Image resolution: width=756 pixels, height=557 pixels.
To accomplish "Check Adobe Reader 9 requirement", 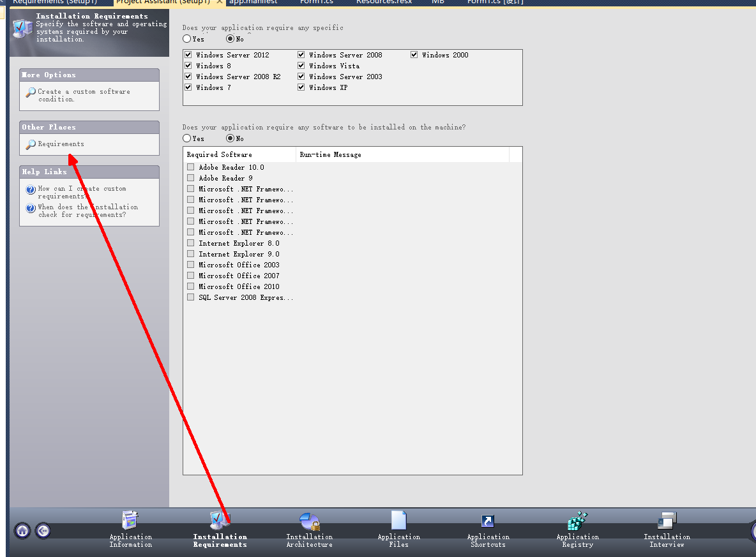I will click(x=190, y=178).
